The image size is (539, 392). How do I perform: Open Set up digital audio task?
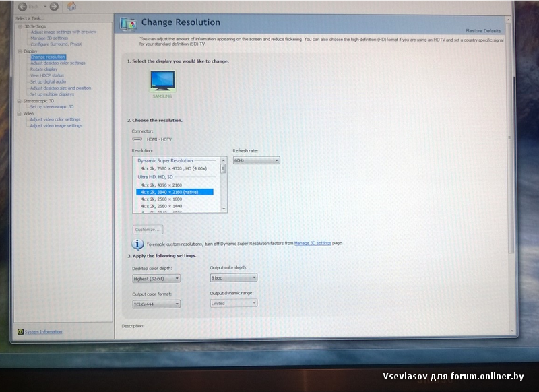tap(48, 81)
